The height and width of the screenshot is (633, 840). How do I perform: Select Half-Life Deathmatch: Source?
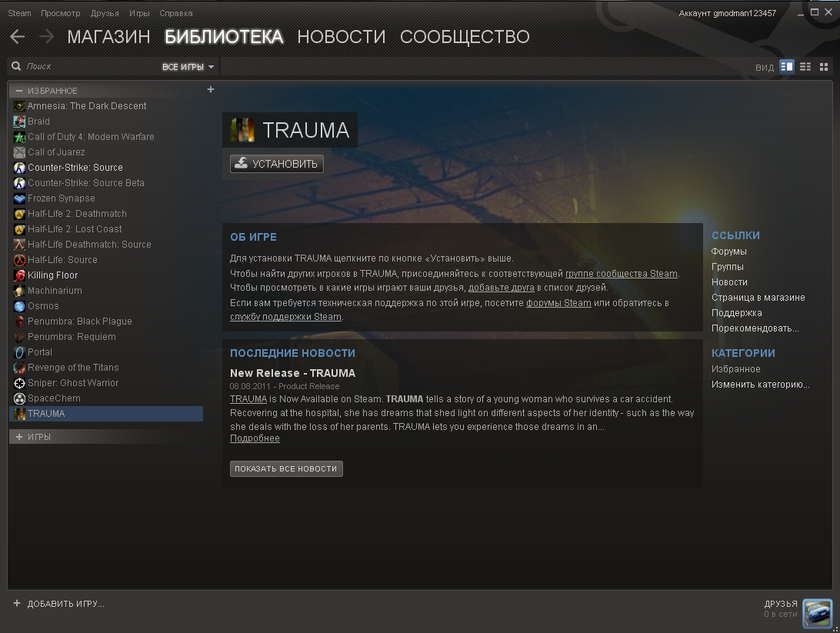click(106, 245)
